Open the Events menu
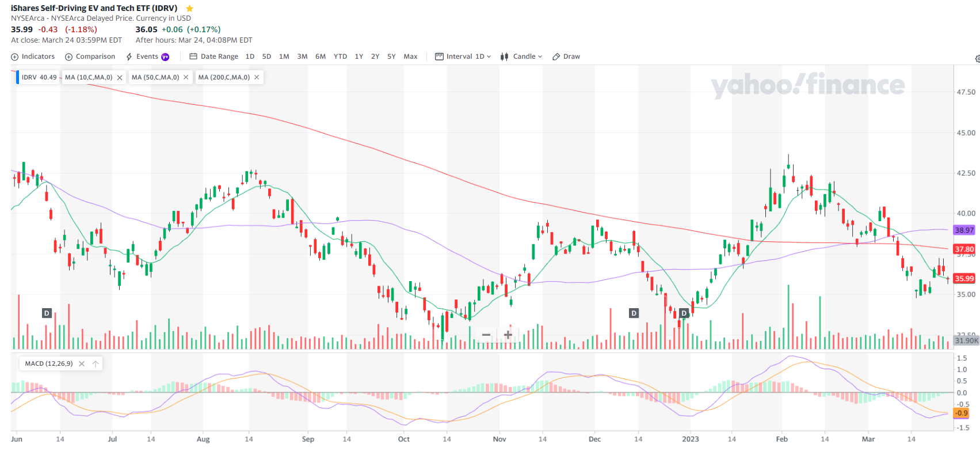980x451 pixels. point(147,56)
